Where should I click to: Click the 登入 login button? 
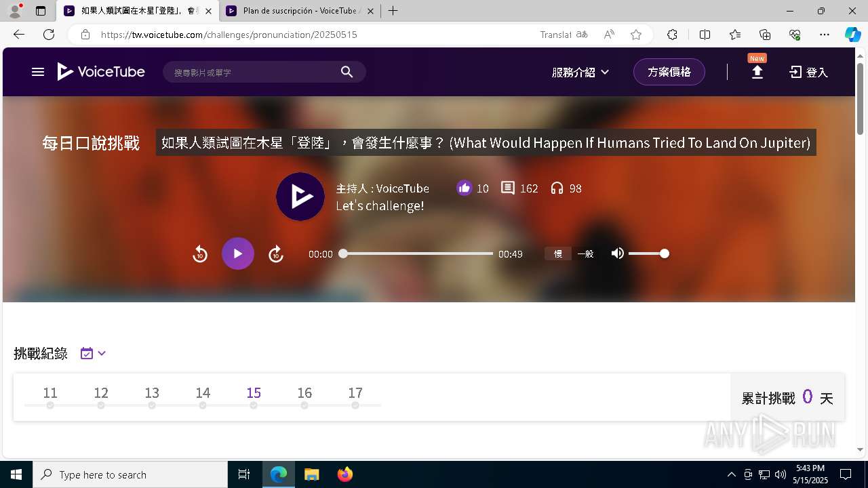point(809,72)
